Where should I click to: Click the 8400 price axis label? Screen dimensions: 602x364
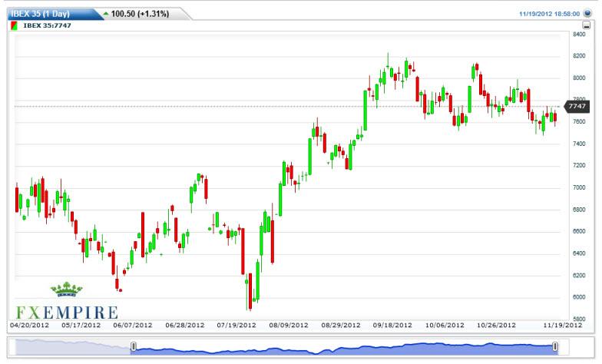(x=579, y=34)
